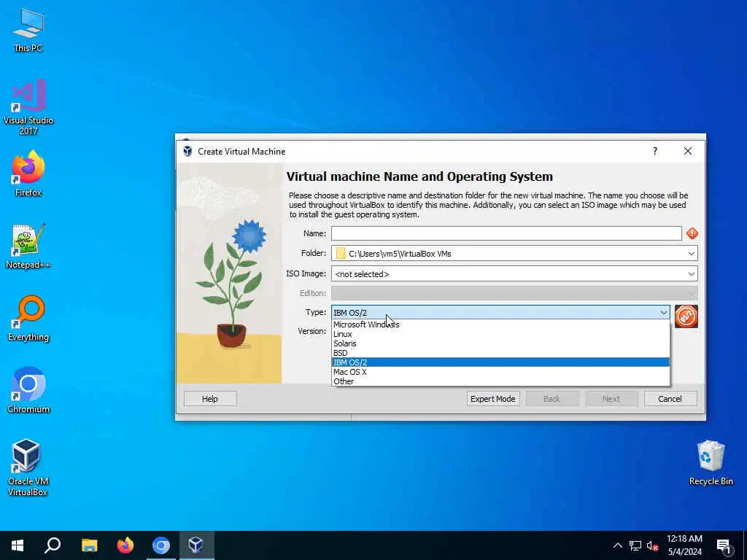Click the Cancel button
The height and width of the screenshot is (560, 747).
(670, 399)
